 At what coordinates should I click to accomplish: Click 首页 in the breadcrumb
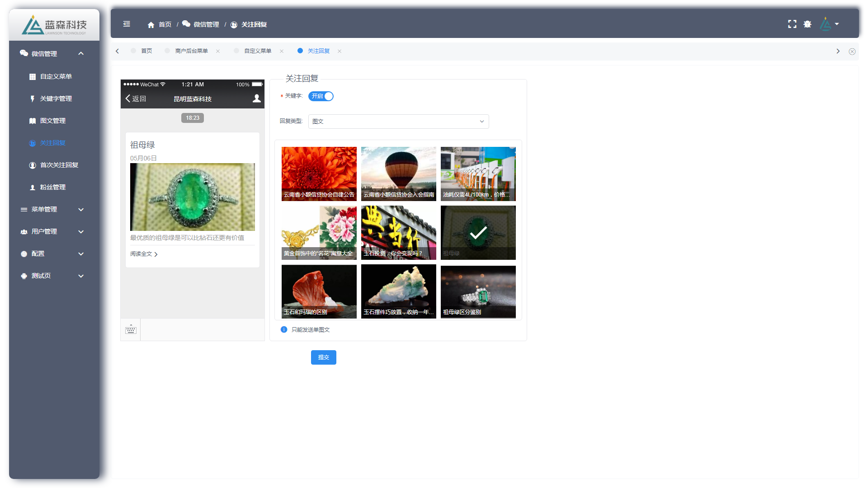(165, 24)
